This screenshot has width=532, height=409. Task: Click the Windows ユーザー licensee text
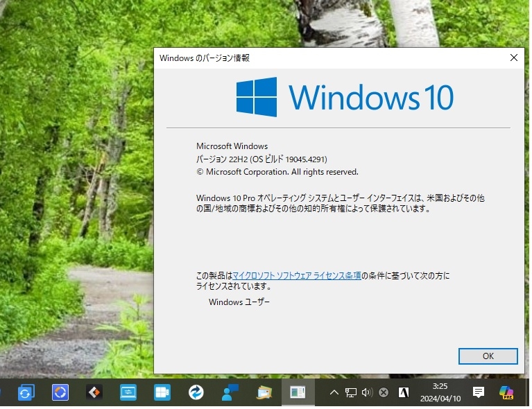[239, 302]
